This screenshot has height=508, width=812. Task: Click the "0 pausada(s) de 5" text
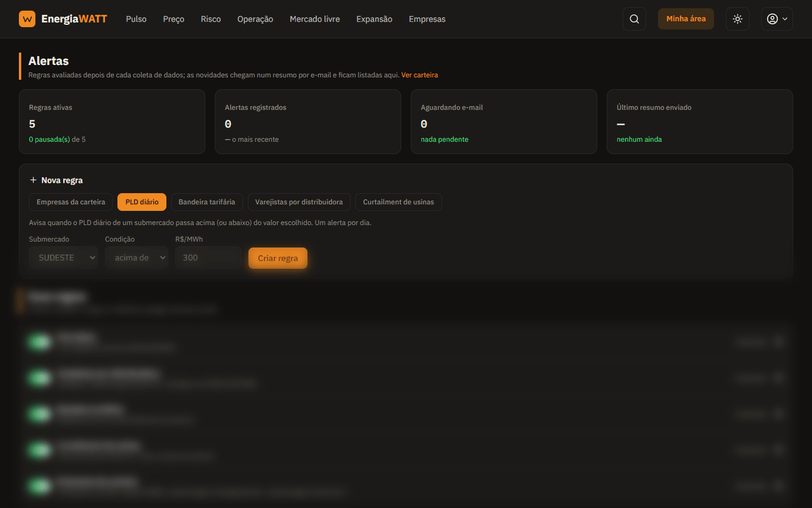coord(57,139)
